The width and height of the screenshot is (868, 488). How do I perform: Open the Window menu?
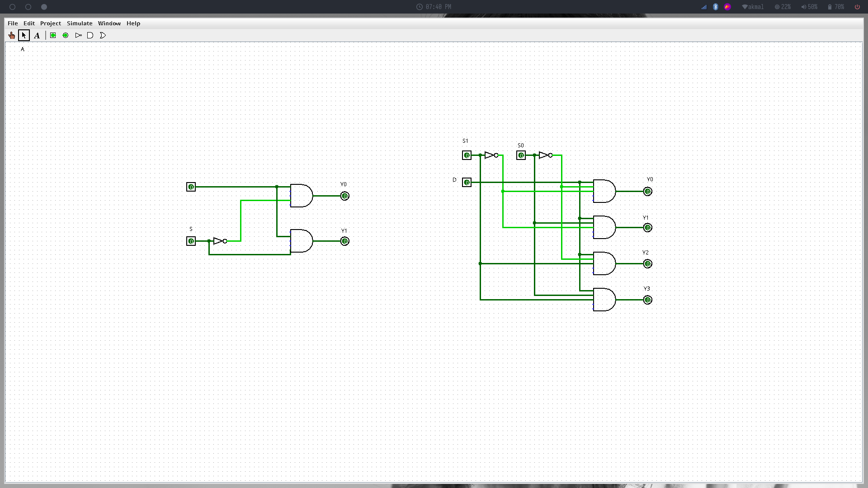pyautogui.click(x=109, y=23)
